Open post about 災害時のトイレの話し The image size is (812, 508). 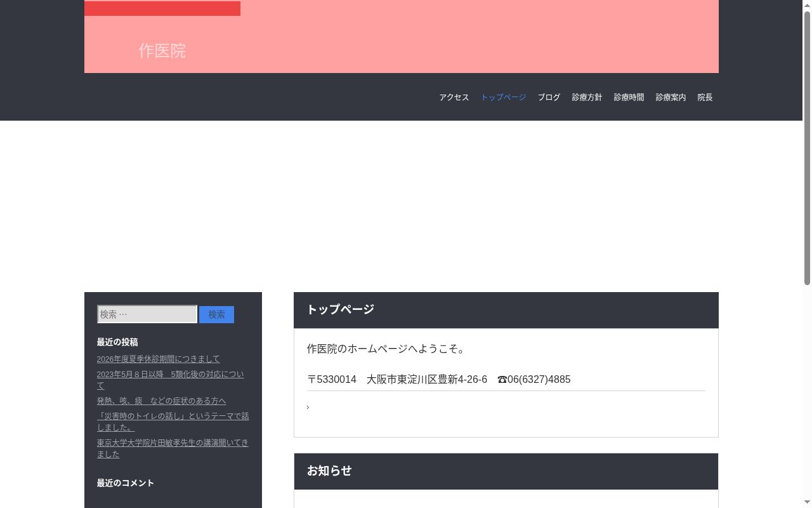tap(173, 422)
